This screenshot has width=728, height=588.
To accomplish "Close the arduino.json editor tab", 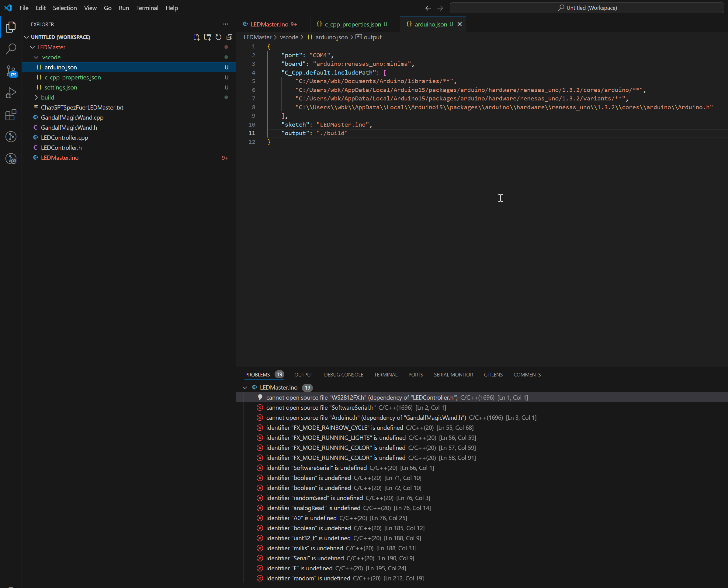I will click(459, 24).
